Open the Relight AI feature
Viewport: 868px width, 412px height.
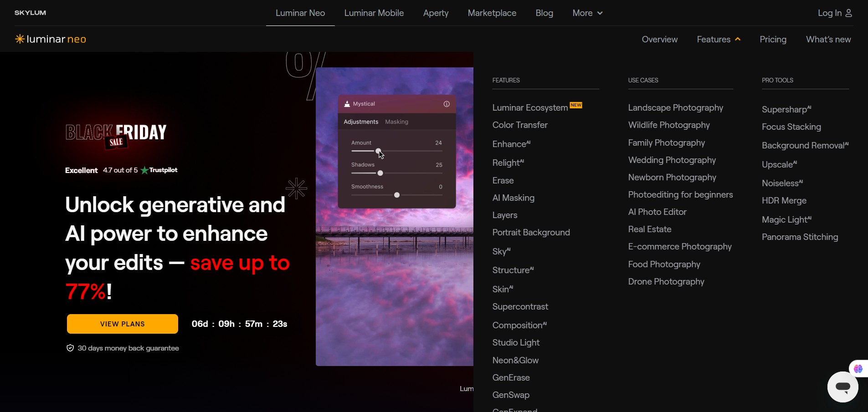pyautogui.click(x=508, y=163)
